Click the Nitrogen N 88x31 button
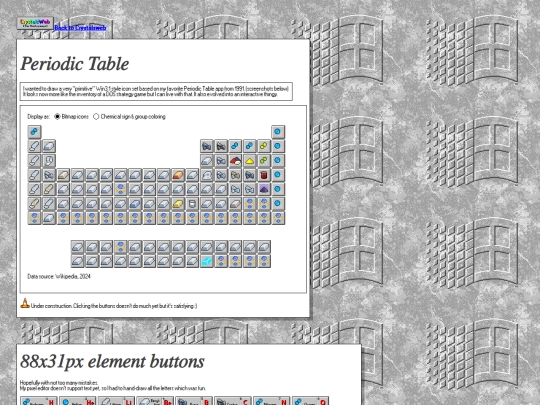Screen dimensions: 540x405 pyautogui.click(x=272, y=401)
